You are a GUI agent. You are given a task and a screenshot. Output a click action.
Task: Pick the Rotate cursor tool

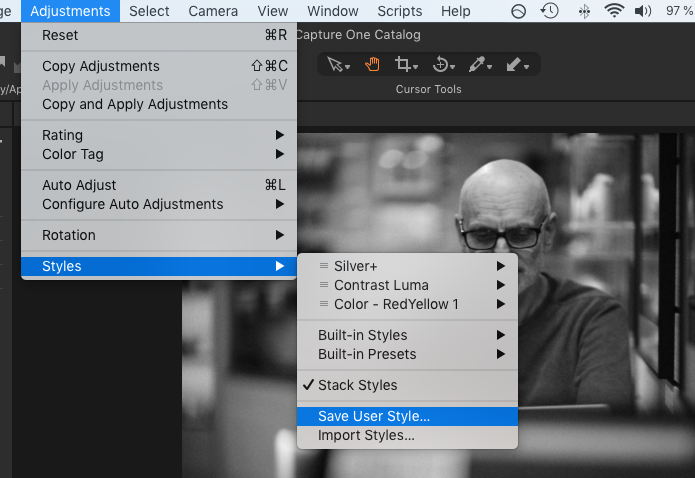(x=440, y=64)
